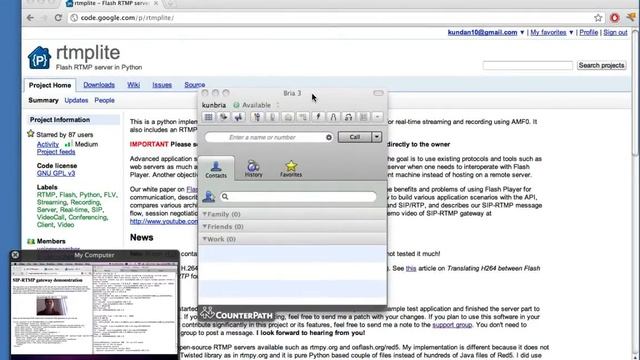Select the Updates sub-tab

[76, 100]
